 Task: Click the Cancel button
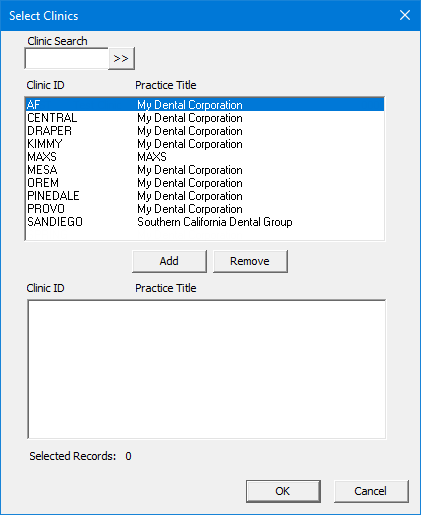[371, 491]
